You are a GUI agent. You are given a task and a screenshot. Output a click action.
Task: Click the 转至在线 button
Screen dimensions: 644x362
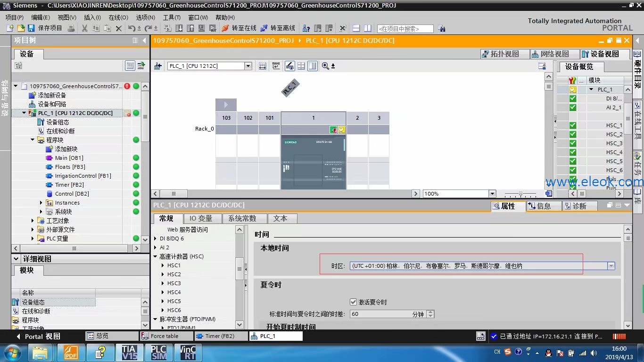239,28
